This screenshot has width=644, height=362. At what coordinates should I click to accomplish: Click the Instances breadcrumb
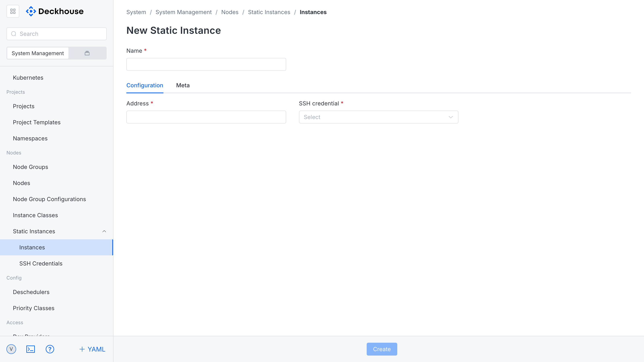pos(313,12)
